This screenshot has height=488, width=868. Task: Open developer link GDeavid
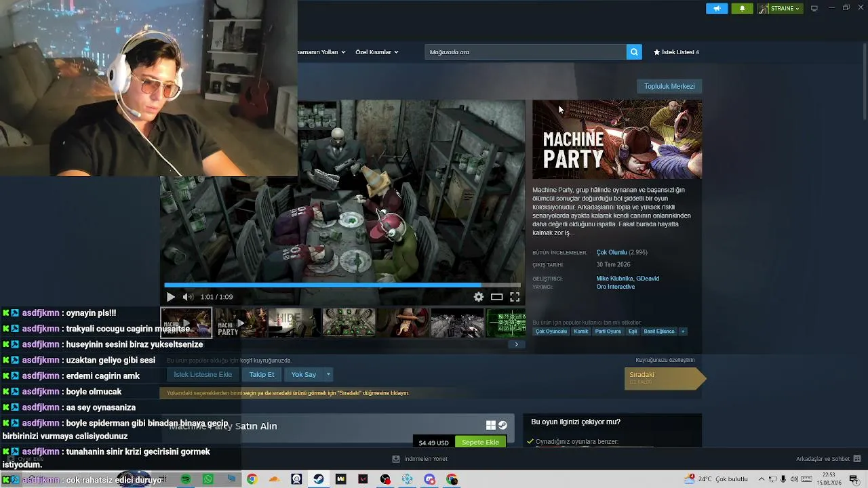coord(648,279)
